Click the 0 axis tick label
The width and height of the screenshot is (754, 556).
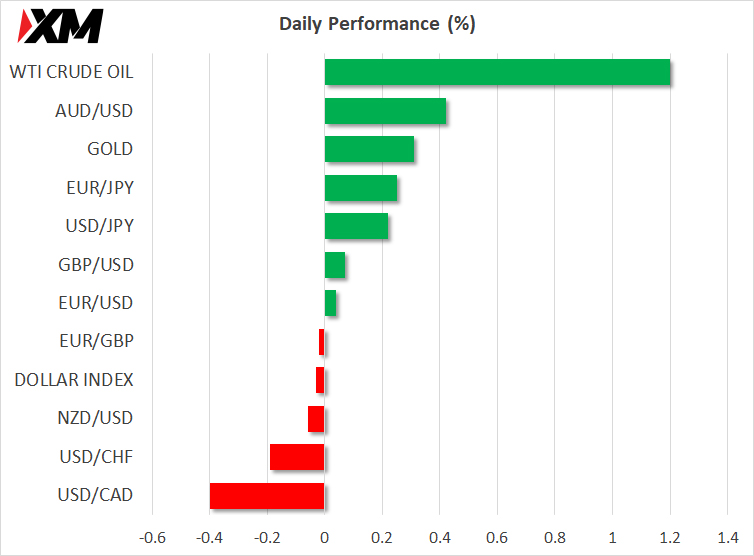(x=325, y=538)
